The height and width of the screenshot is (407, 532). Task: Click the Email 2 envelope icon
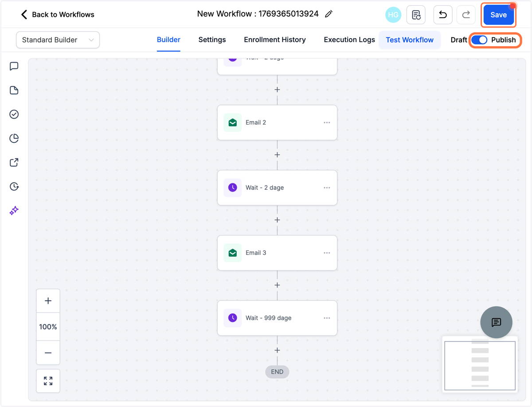pos(233,122)
